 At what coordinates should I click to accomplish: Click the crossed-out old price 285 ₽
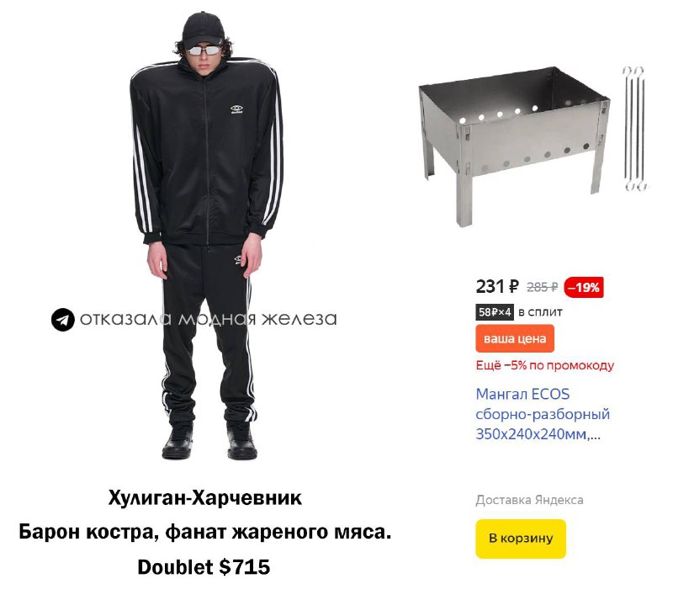tap(542, 287)
